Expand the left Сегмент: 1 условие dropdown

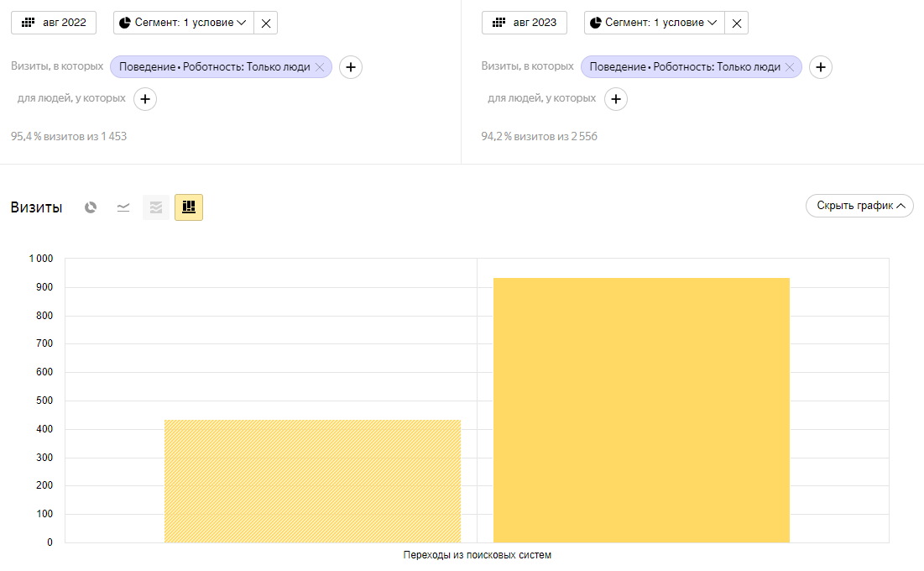click(183, 23)
